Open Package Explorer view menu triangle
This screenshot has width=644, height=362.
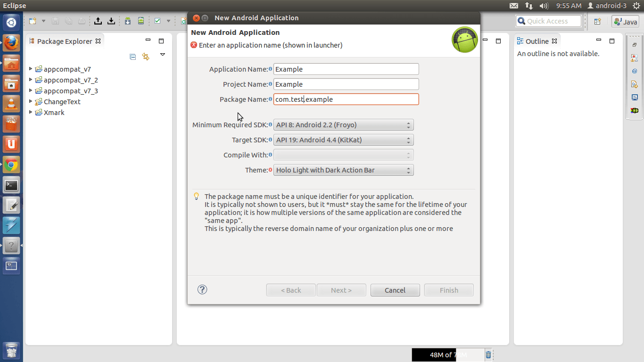(x=163, y=55)
